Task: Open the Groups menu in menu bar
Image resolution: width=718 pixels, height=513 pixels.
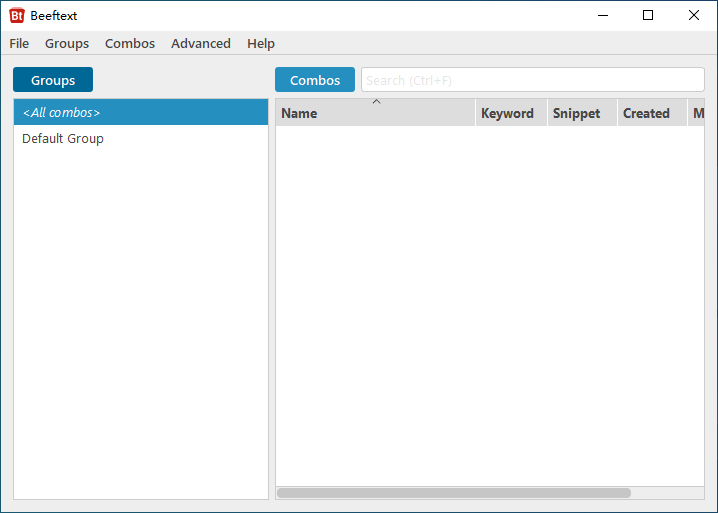Action: [67, 43]
